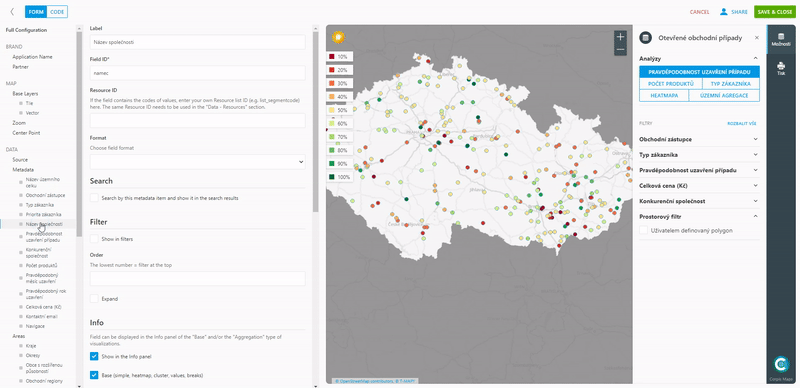This screenshot has height=388, width=800.
Task: Click the Order number input field
Action: [197, 278]
